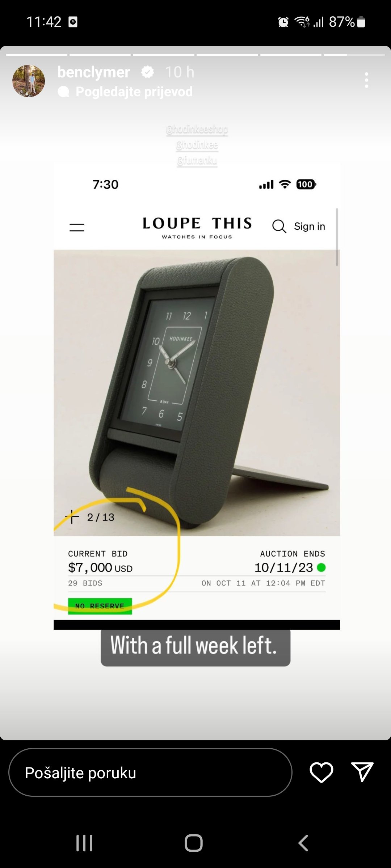Screen dimensions: 391x868
Task: Tap the NO RESERVE green badge
Action: click(x=100, y=606)
